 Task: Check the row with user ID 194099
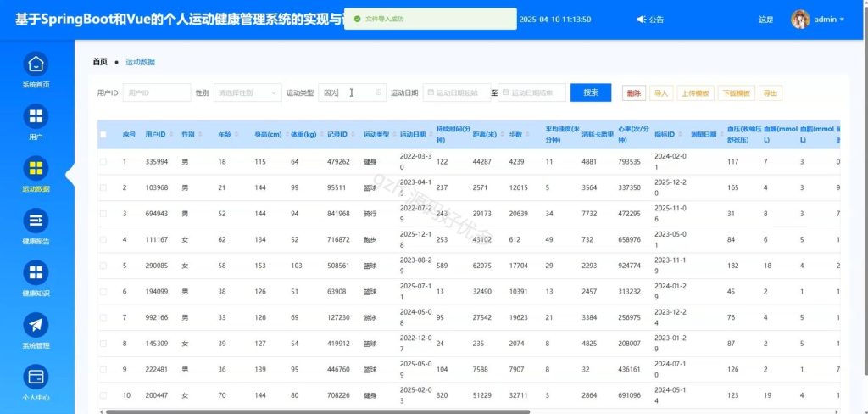pyautogui.click(x=103, y=292)
